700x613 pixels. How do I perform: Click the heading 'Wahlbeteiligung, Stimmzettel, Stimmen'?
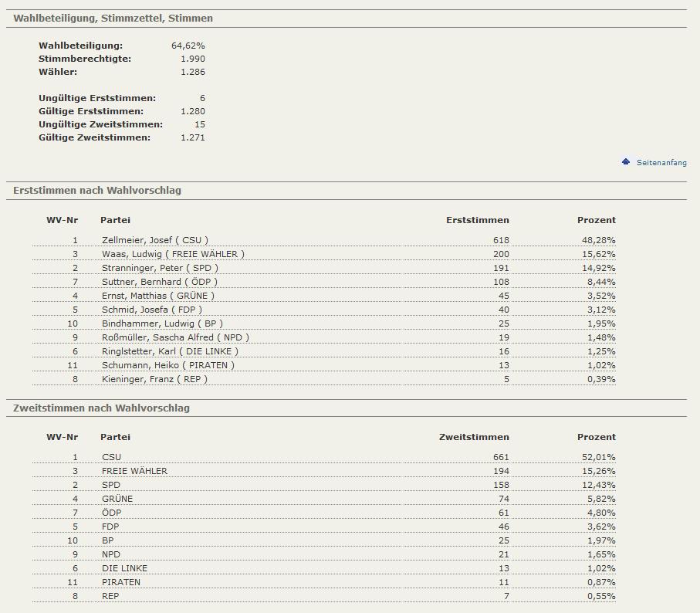point(113,19)
